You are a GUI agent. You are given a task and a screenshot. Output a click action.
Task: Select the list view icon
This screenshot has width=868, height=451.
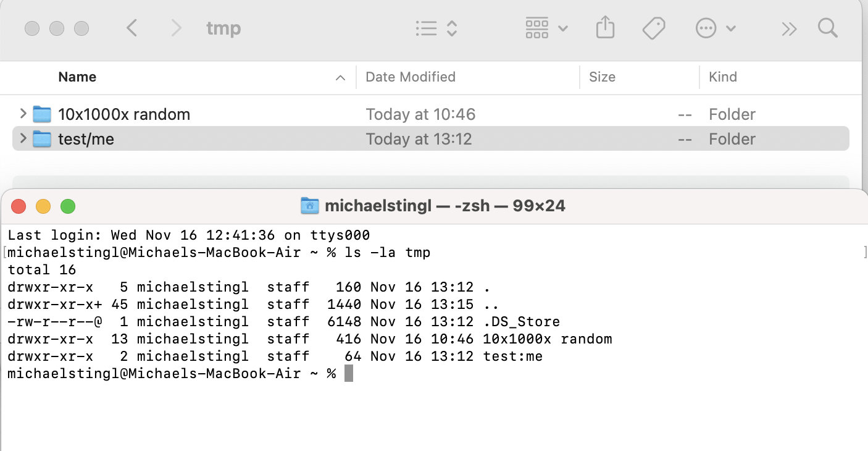(x=427, y=28)
